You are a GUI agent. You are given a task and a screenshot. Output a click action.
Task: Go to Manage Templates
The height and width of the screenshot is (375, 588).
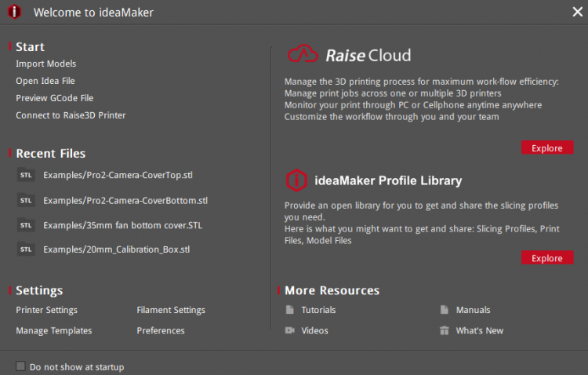(53, 331)
